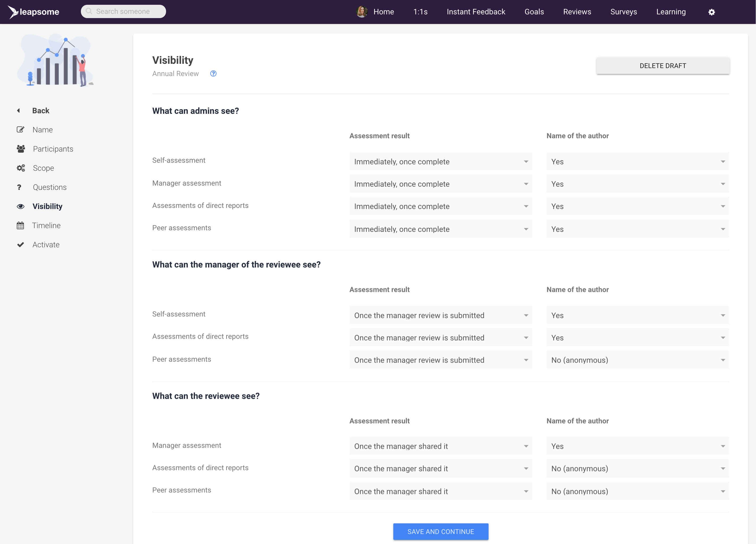Navigate to Learning
Viewport: 756px width, 544px height.
(671, 12)
